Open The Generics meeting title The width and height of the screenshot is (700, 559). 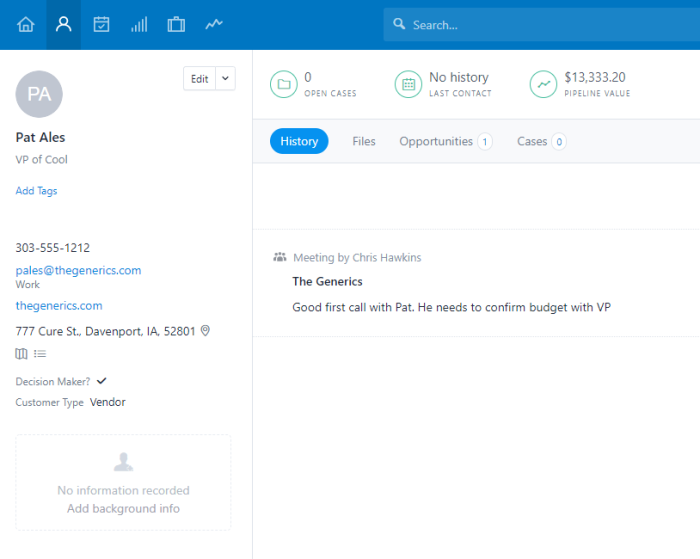(327, 281)
